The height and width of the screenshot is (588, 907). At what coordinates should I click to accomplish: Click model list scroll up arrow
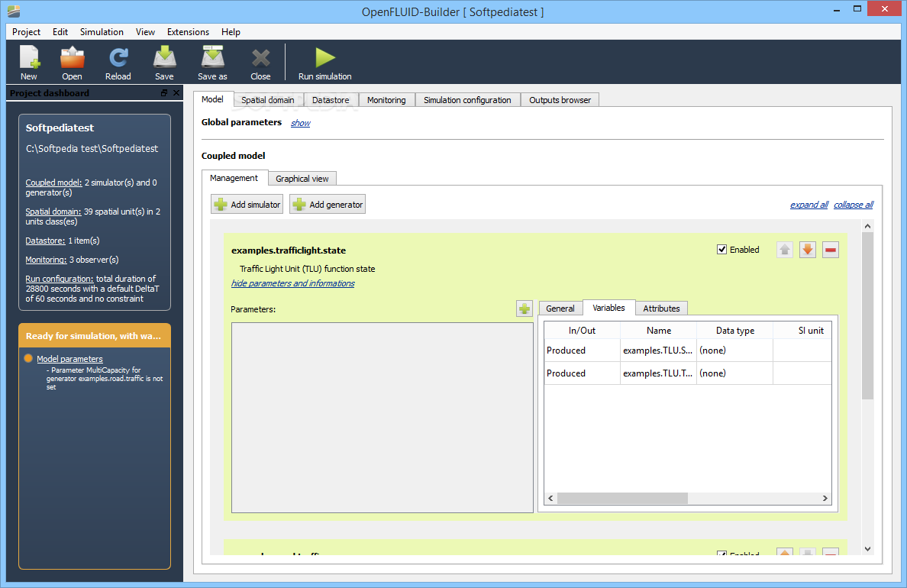pos(867,227)
